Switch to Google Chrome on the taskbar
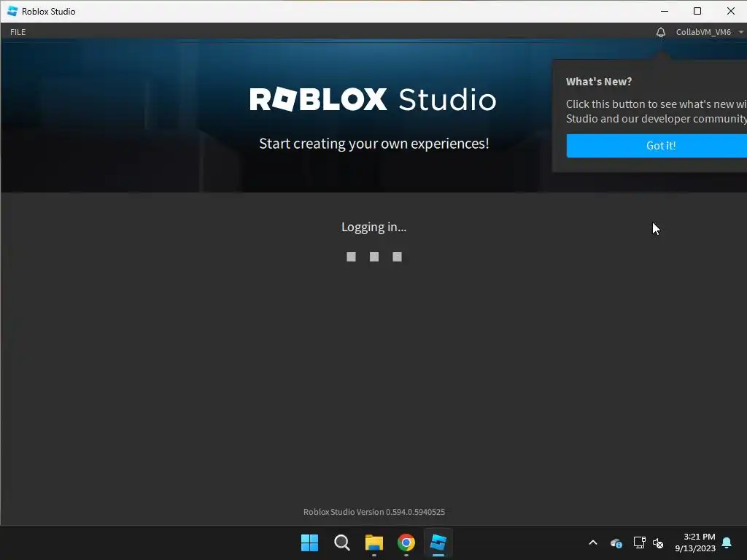747x560 pixels. (x=406, y=542)
